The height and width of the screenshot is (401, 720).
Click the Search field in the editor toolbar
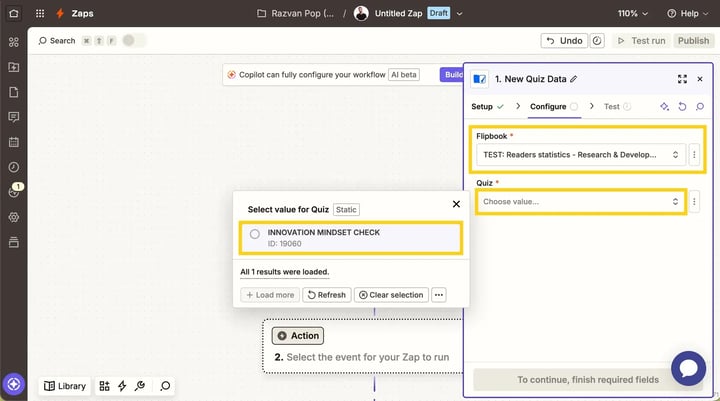57,40
